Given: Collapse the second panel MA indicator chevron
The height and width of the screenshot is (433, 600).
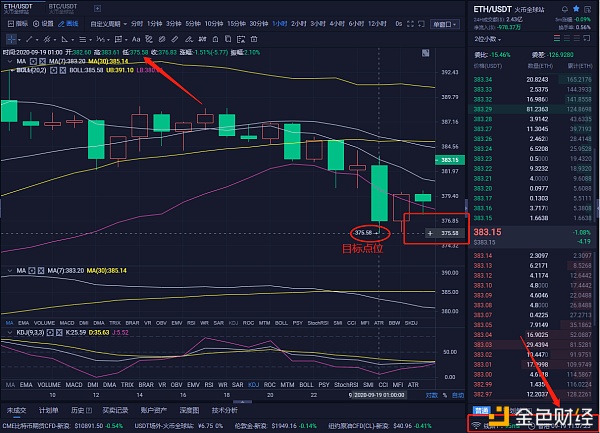Looking at the screenshot, I should pyautogui.click(x=9, y=271).
